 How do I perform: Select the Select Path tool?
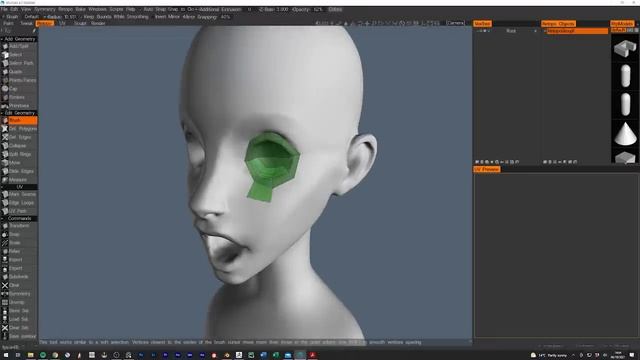click(19, 63)
